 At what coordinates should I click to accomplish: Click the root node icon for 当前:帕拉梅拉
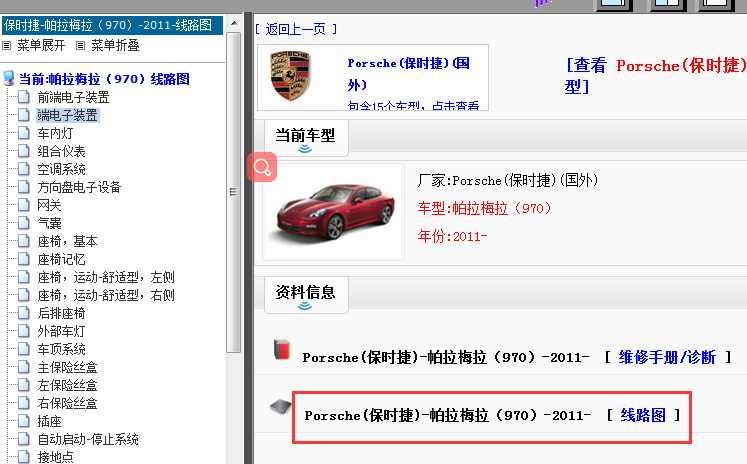click(9, 78)
